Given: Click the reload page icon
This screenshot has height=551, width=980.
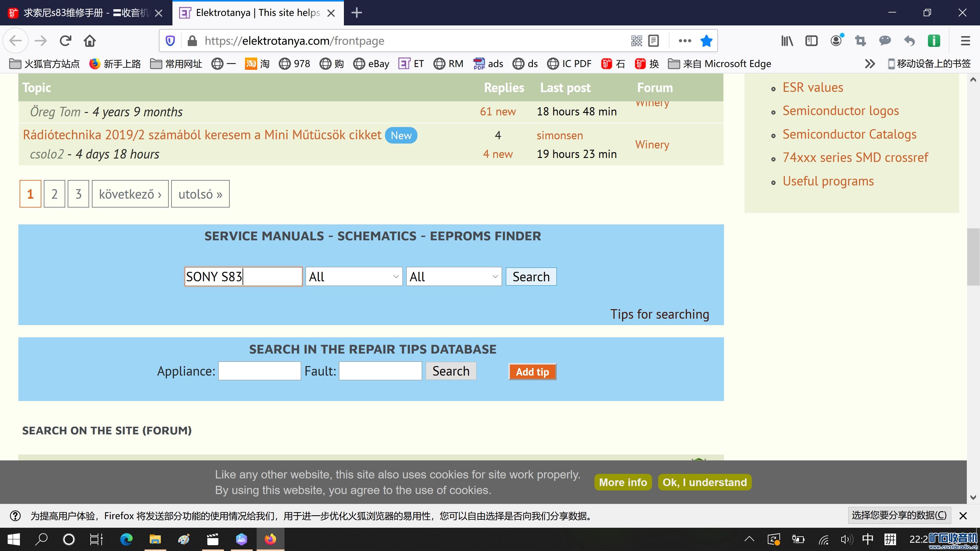Looking at the screenshot, I should [66, 41].
